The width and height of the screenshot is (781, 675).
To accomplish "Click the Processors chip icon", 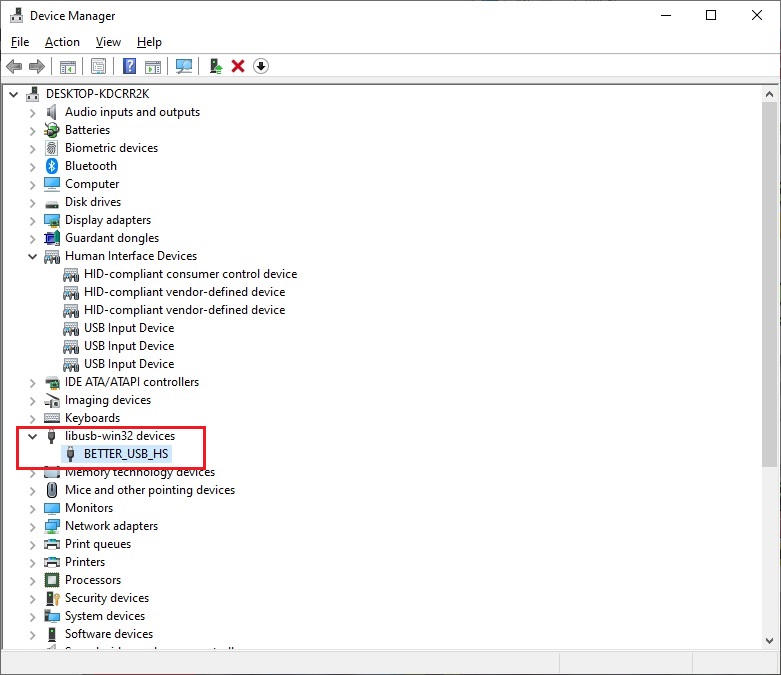I will click(x=52, y=580).
